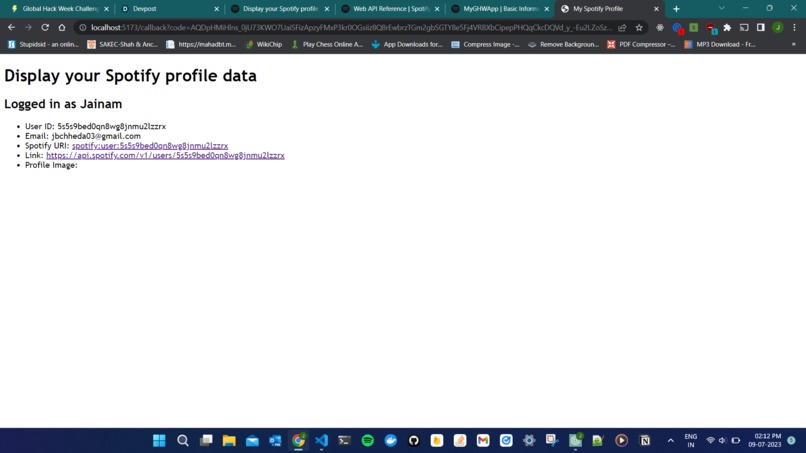Screen dimensions: 806x453
Task: Toggle the browser side panel
Action: (x=761, y=27)
